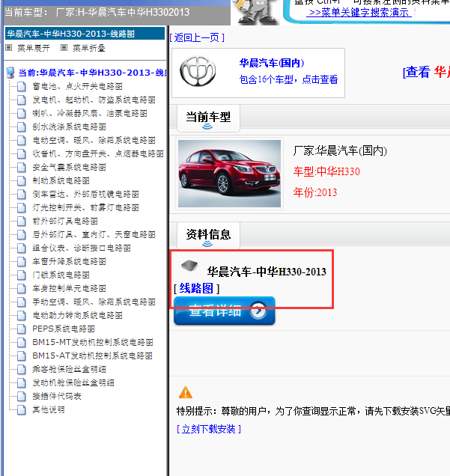Open 后外部灯具、室内灯、天窗电路图

click(x=94, y=234)
